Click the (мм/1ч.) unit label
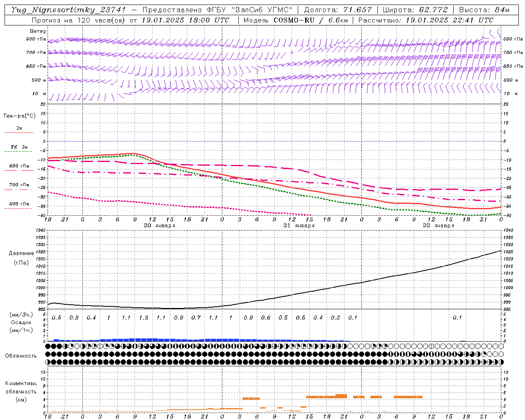 coord(21,330)
